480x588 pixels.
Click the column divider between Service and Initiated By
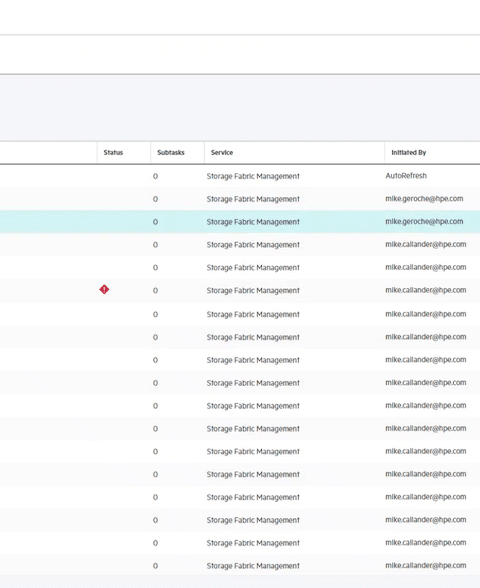(x=384, y=152)
